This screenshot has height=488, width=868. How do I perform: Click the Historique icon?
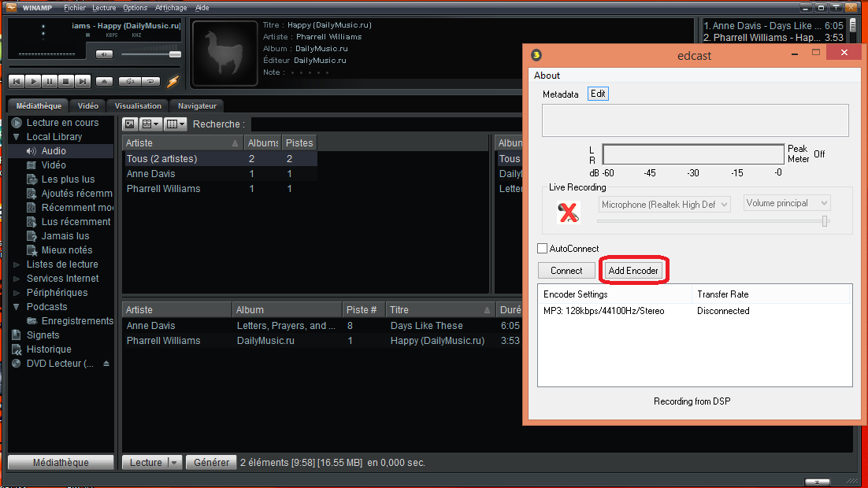(17, 349)
